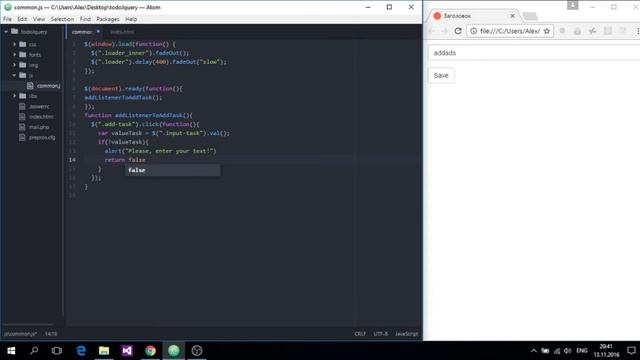Viewport: 640px width, 360px height.
Task: Open the Find menu in Atom
Action: coord(85,19)
